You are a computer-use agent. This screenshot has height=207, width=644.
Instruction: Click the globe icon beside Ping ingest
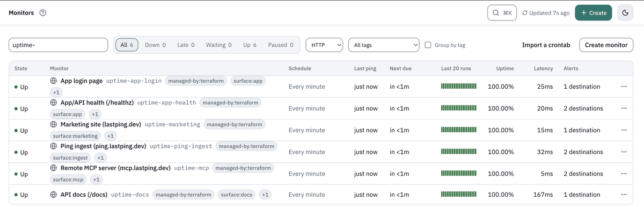(54, 146)
